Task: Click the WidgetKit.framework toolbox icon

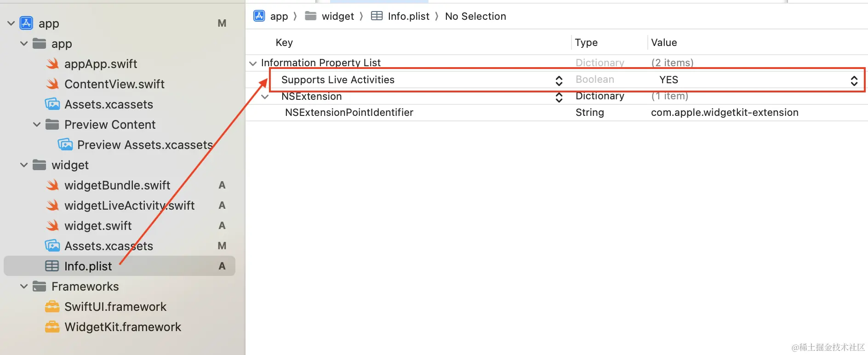Action: (52, 327)
